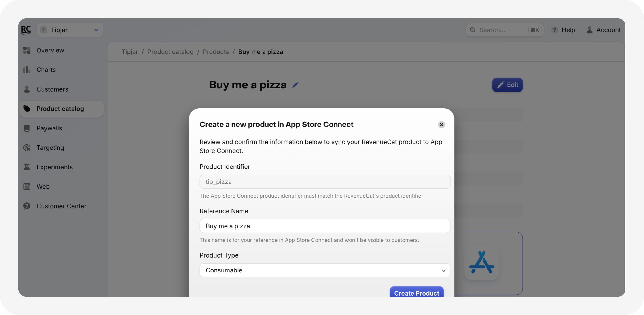Close the create product dialog
Viewport: 644px width, 315px height.
tap(441, 125)
